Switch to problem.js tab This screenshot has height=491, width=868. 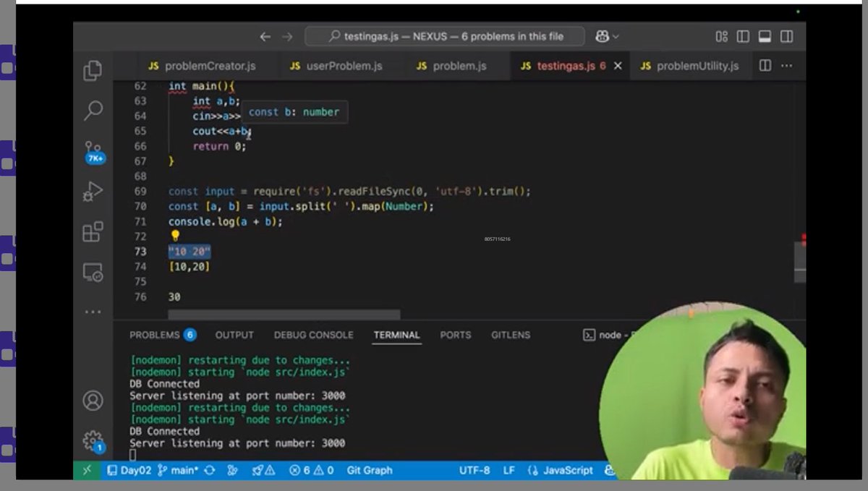(451, 66)
